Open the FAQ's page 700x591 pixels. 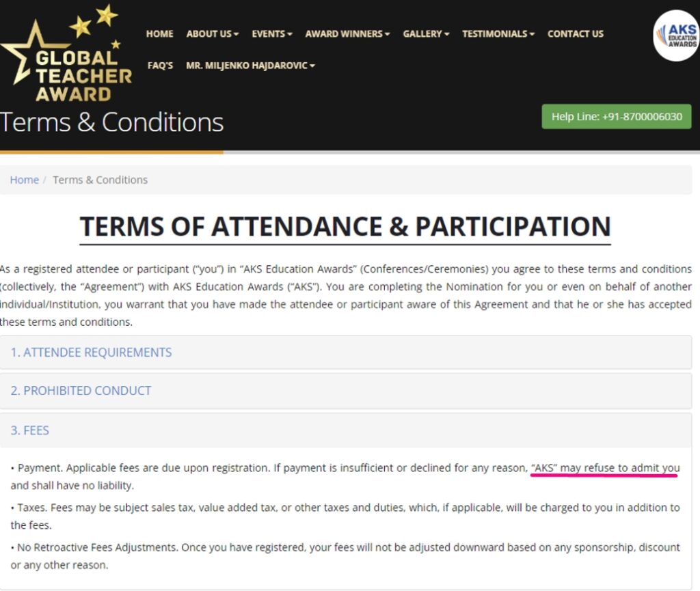click(160, 66)
